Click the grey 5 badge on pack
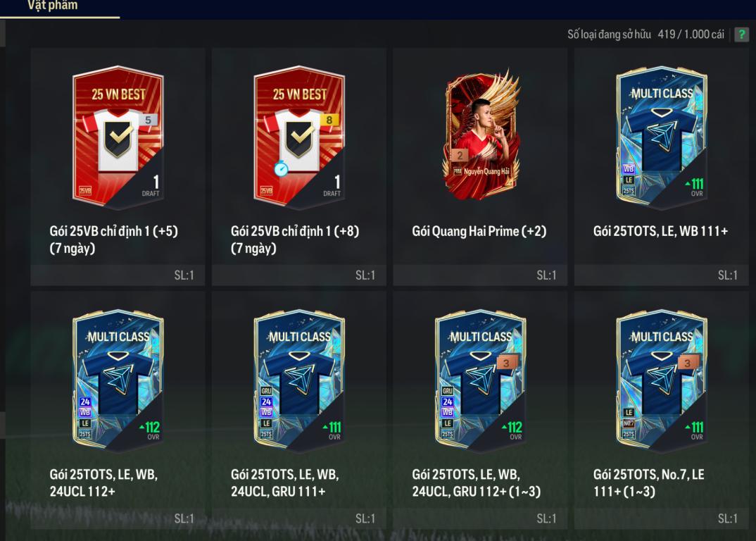The image size is (756, 541). pyautogui.click(x=148, y=120)
